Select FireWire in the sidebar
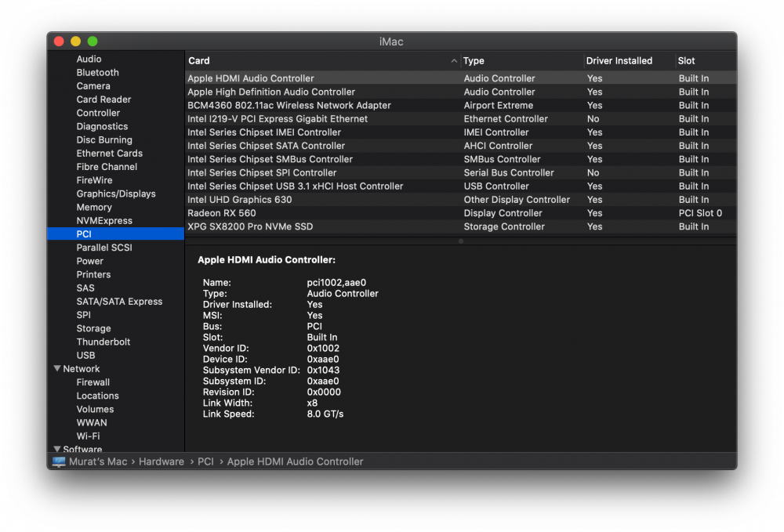This screenshot has width=784, height=532. 94,180
